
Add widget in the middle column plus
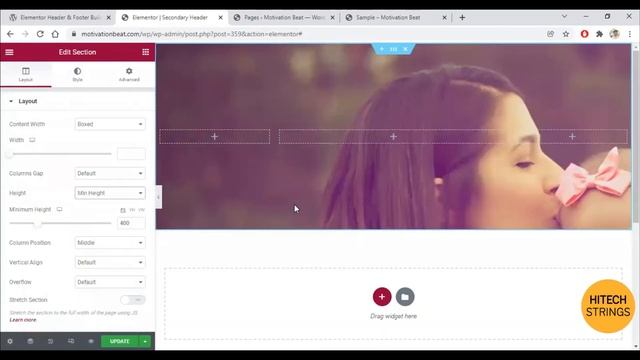tap(393, 137)
